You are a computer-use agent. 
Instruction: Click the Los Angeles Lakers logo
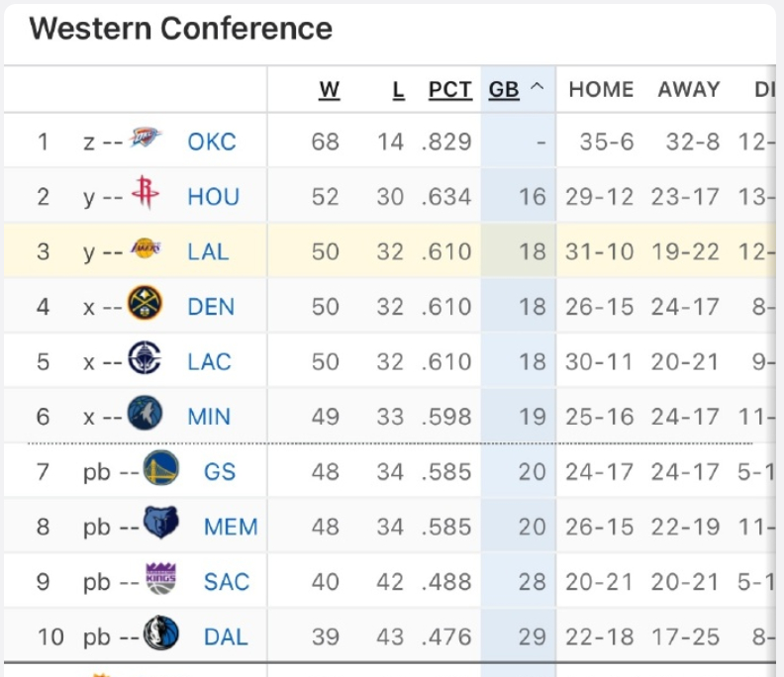click(x=146, y=249)
